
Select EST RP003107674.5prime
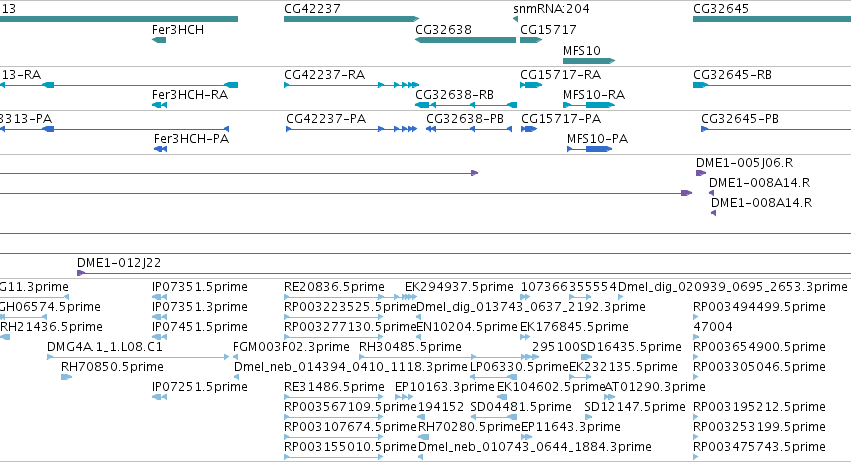pyautogui.click(x=350, y=427)
